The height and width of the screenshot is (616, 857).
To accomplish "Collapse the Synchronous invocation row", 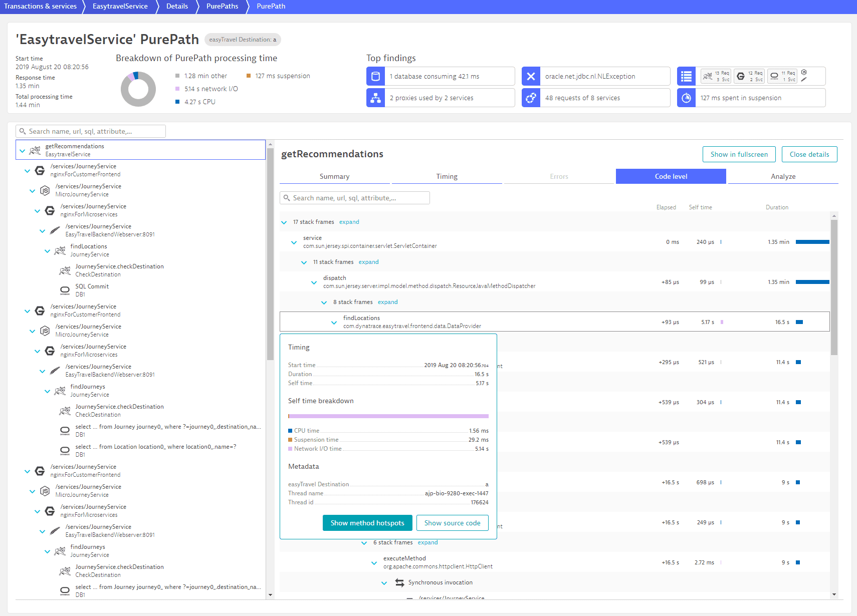I will point(384,583).
